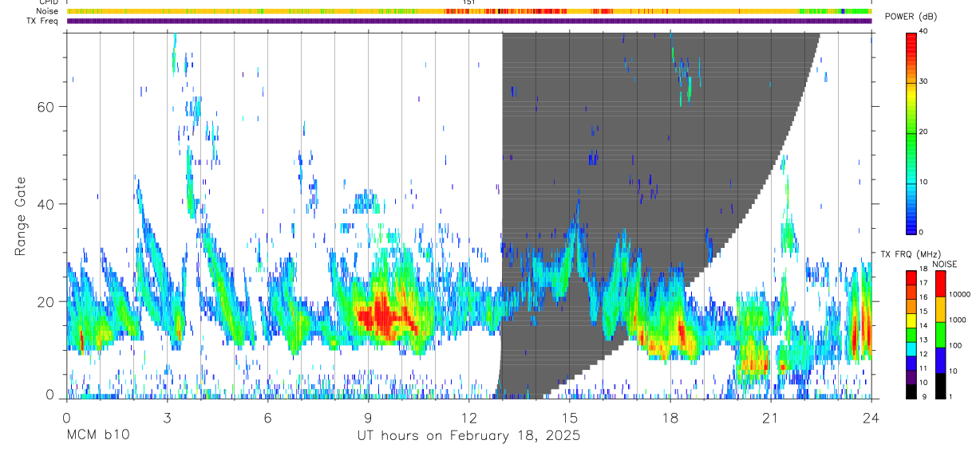The width and height of the screenshot is (980, 452).
Task: Click the "MCM b10" radar beam label
Action: [x=97, y=436]
